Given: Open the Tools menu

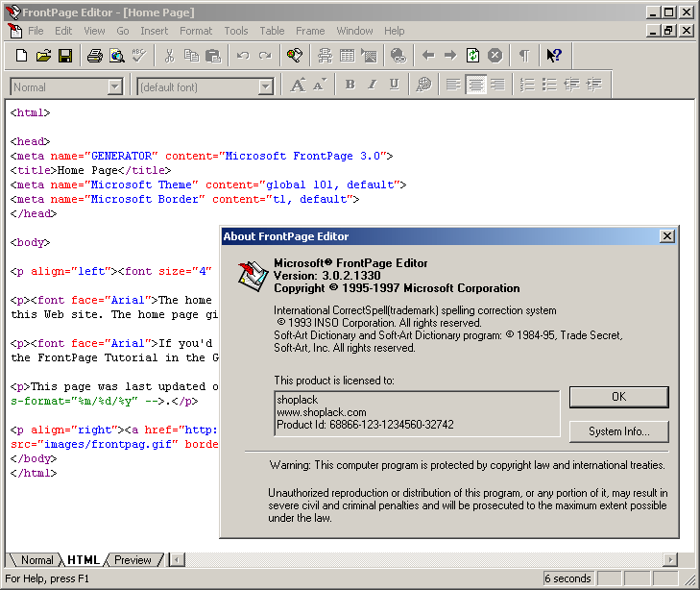Looking at the screenshot, I should pyautogui.click(x=235, y=31).
